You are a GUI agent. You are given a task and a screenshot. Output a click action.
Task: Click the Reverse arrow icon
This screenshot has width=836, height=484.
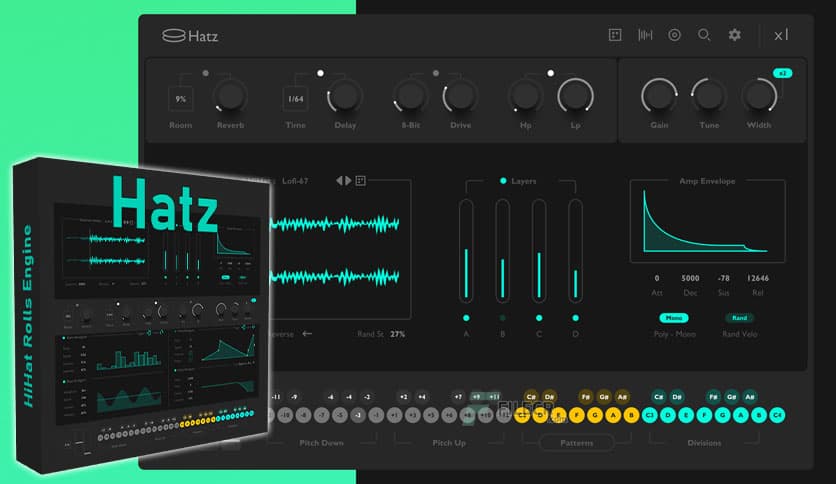(307, 334)
